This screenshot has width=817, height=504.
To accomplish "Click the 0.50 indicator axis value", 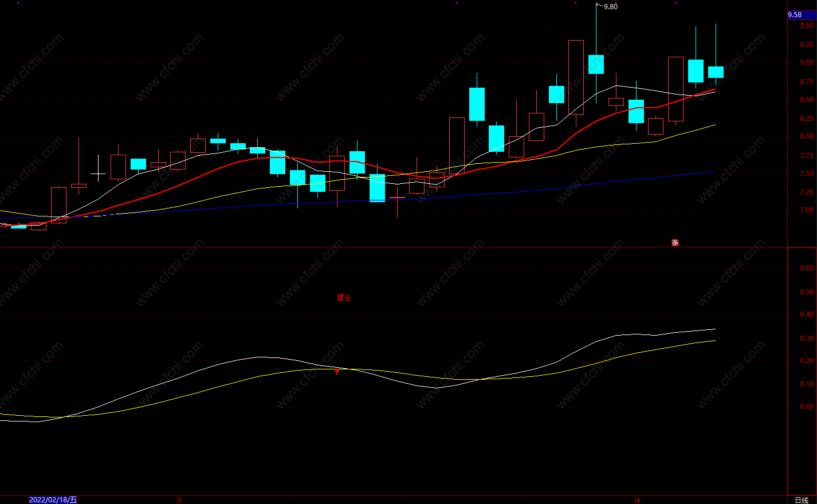I will [807, 292].
